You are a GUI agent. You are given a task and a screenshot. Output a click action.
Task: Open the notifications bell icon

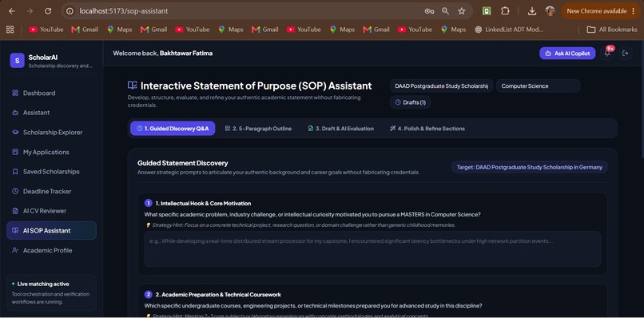[607, 53]
